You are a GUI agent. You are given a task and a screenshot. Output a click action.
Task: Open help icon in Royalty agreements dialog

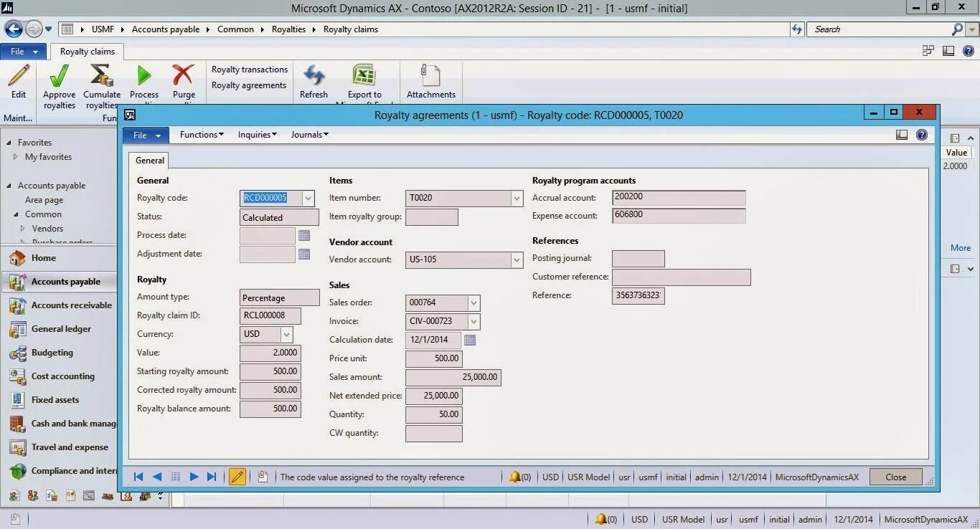[x=922, y=135]
